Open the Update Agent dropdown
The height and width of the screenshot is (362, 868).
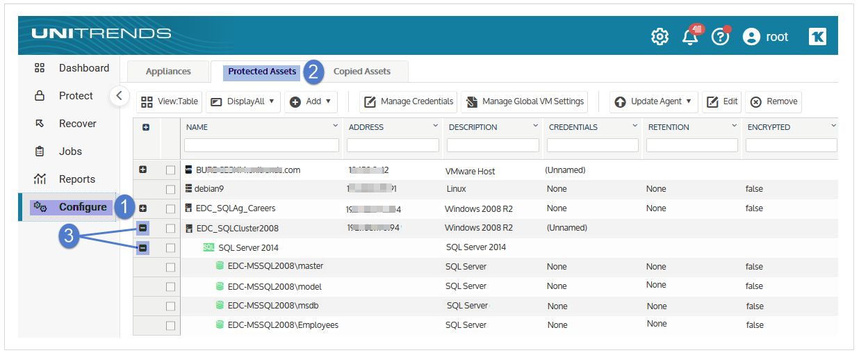click(x=654, y=101)
